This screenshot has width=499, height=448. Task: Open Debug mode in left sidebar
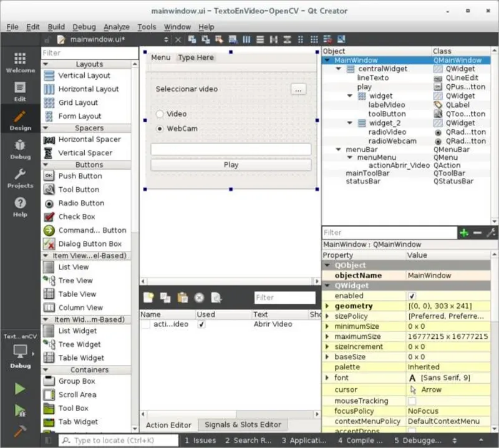(20, 149)
